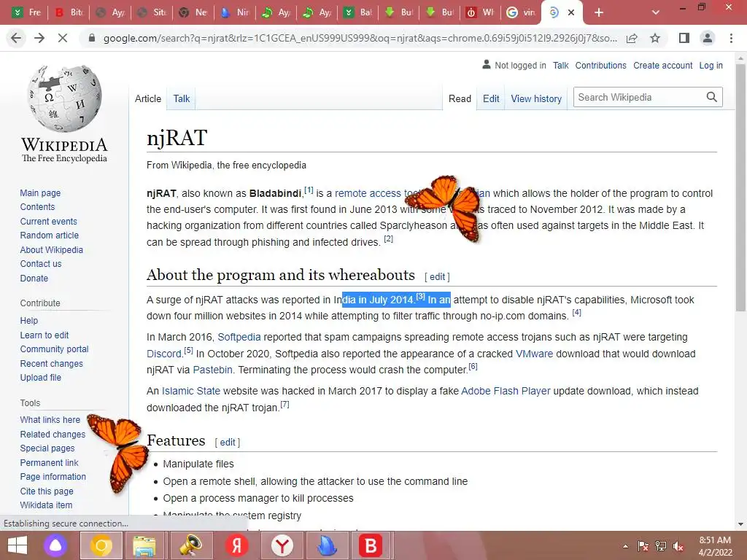Switch to the 'Sit' browser tab
Screen dimensions: 747x560
tap(152, 12)
